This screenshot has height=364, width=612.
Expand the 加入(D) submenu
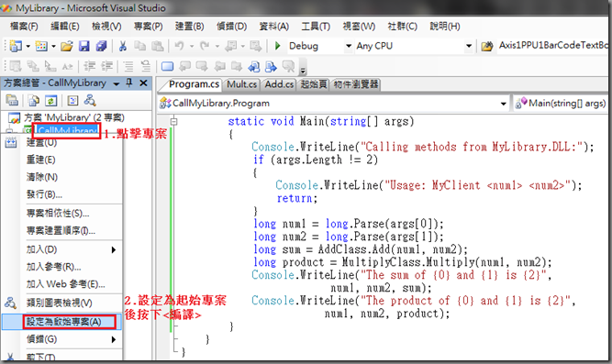tap(62, 249)
